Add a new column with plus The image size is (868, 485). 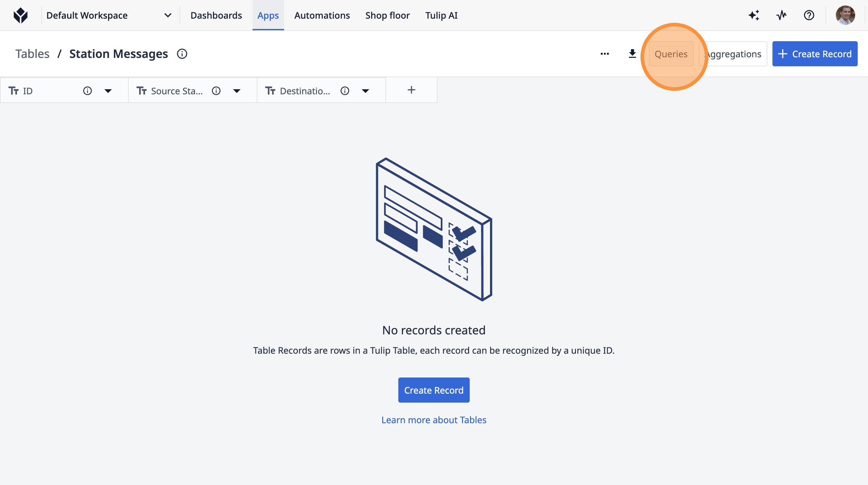(411, 90)
